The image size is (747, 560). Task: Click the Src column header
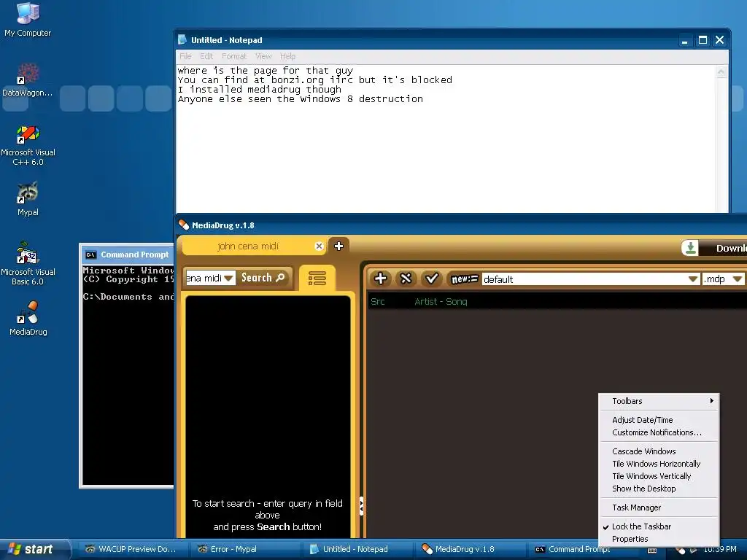coord(377,301)
